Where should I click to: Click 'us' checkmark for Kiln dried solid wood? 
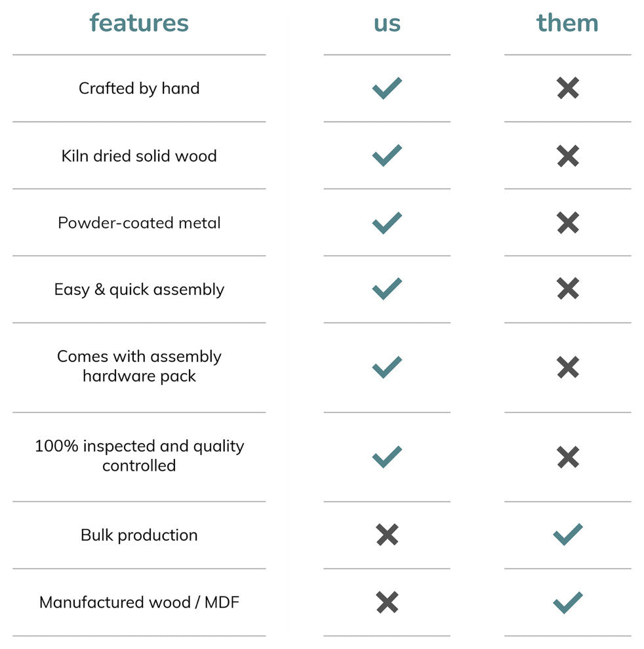387,155
